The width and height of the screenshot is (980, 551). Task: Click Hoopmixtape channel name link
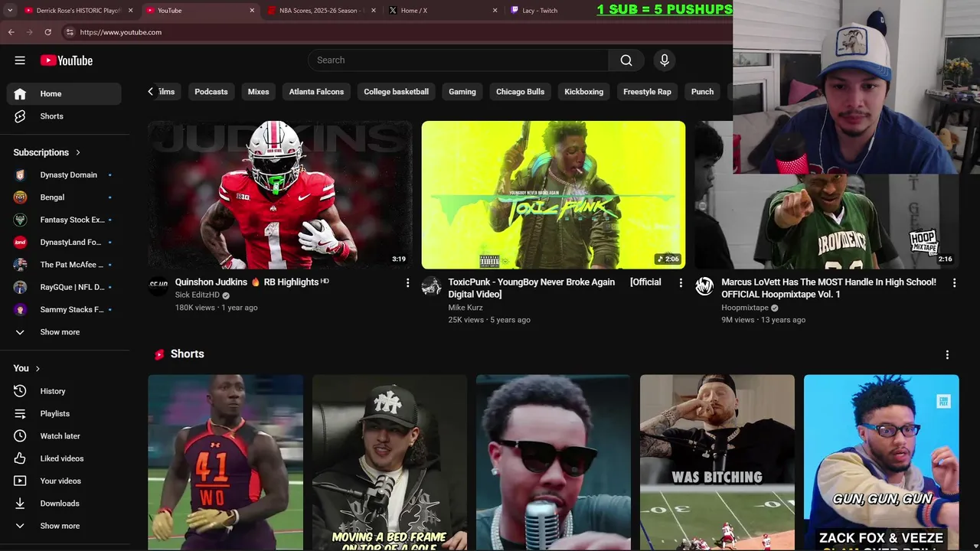[745, 308]
